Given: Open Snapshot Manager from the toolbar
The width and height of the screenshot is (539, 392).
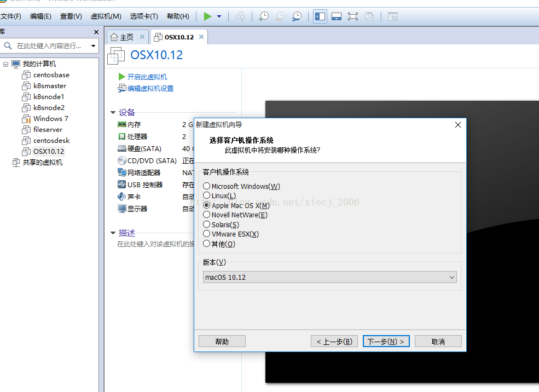Looking at the screenshot, I should tap(297, 16).
